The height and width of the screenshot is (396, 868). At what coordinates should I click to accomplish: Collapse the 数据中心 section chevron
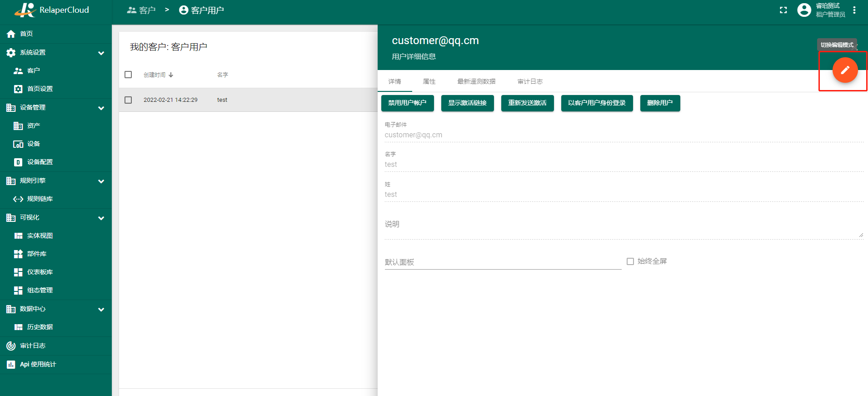[x=101, y=310]
